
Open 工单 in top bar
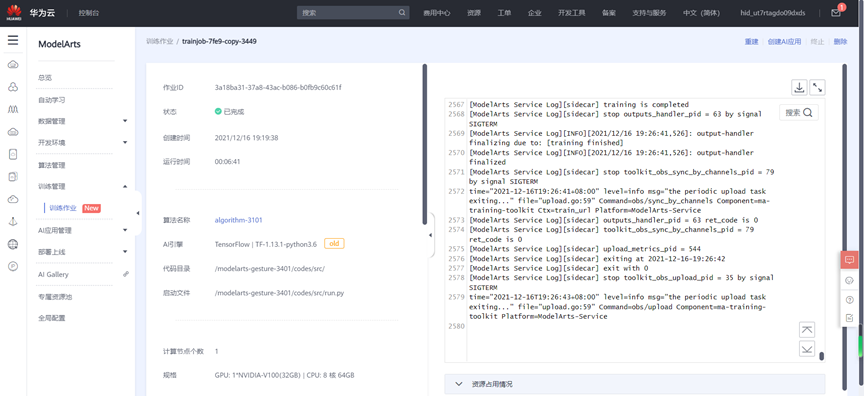(504, 13)
